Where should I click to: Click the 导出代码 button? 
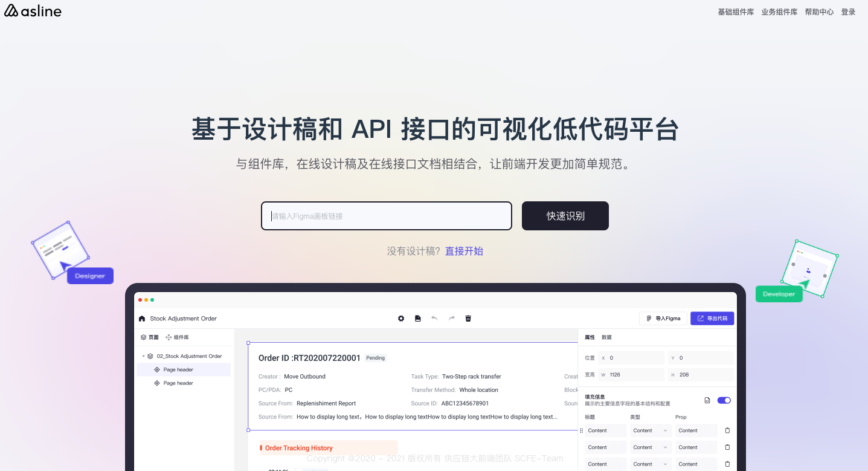(712, 319)
